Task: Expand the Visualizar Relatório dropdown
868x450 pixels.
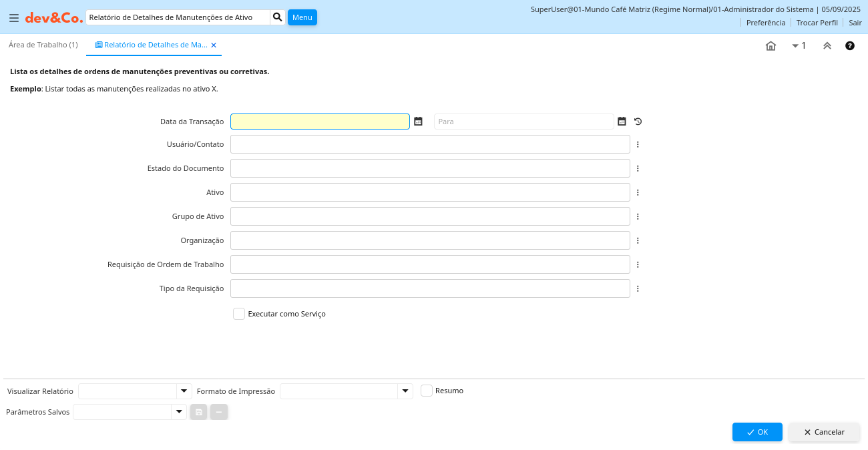Action: coord(184,391)
